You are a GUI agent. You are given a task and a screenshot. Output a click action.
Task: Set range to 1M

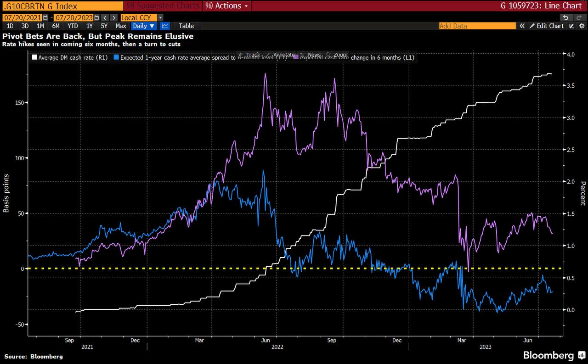pyautogui.click(x=40, y=26)
